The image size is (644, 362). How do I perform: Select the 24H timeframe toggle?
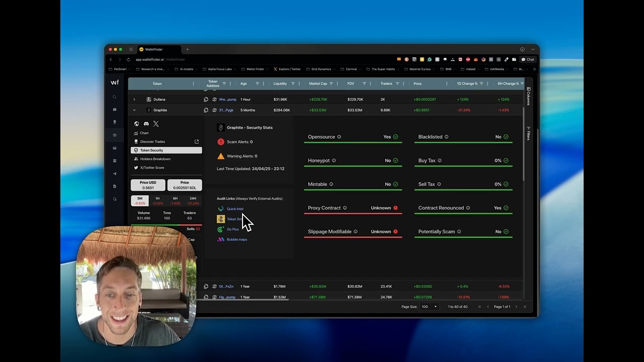click(x=193, y=201)
